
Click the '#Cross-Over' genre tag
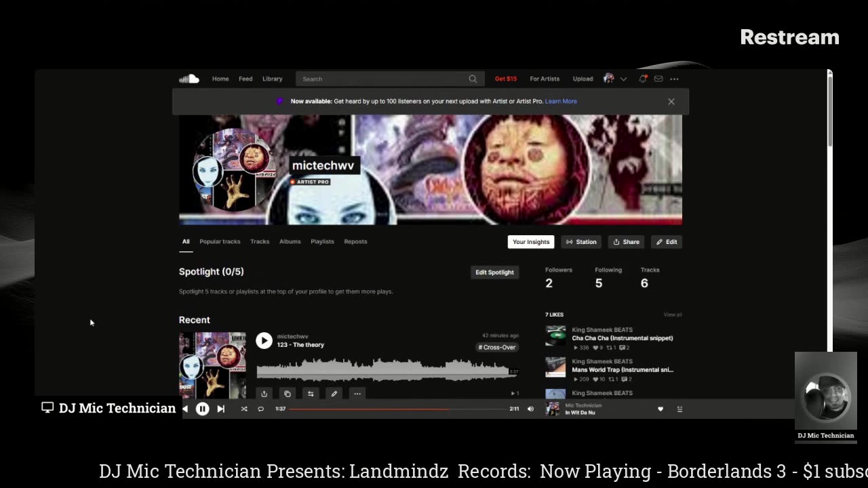point(497,347)
